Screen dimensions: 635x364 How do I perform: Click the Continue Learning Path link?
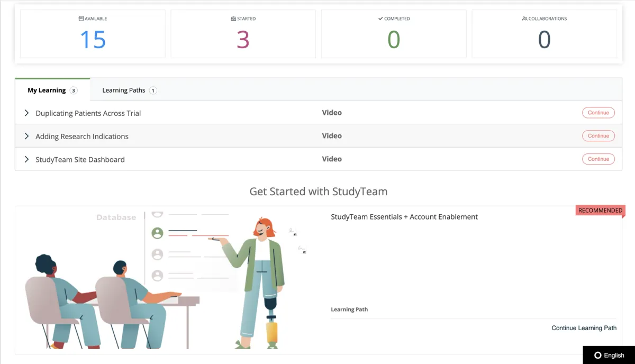584,328
